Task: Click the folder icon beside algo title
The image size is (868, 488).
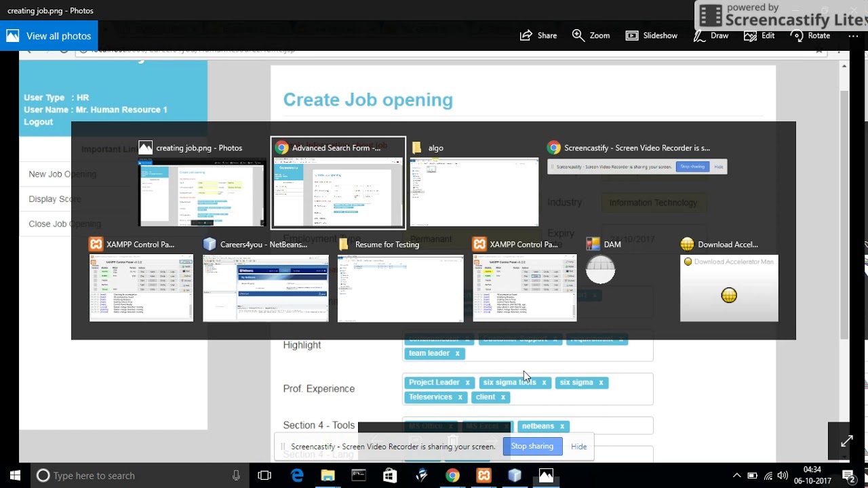Action: (x=417, y=148)
